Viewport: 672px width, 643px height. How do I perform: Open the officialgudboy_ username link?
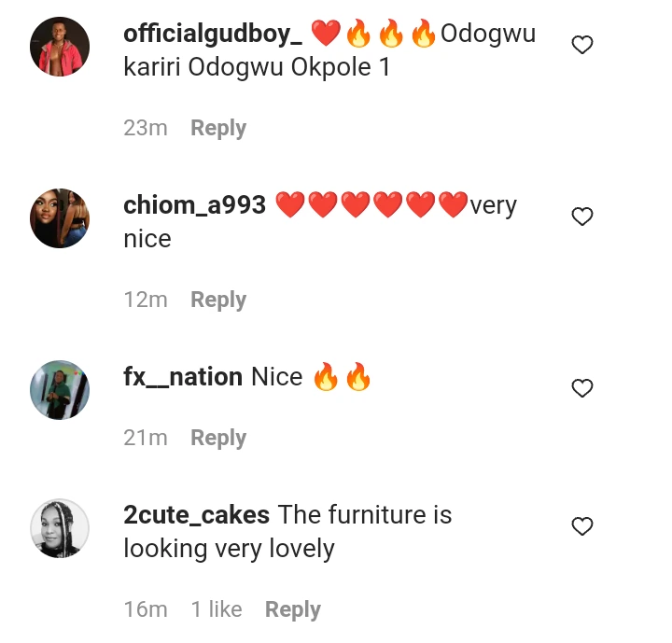click(213, 34)
